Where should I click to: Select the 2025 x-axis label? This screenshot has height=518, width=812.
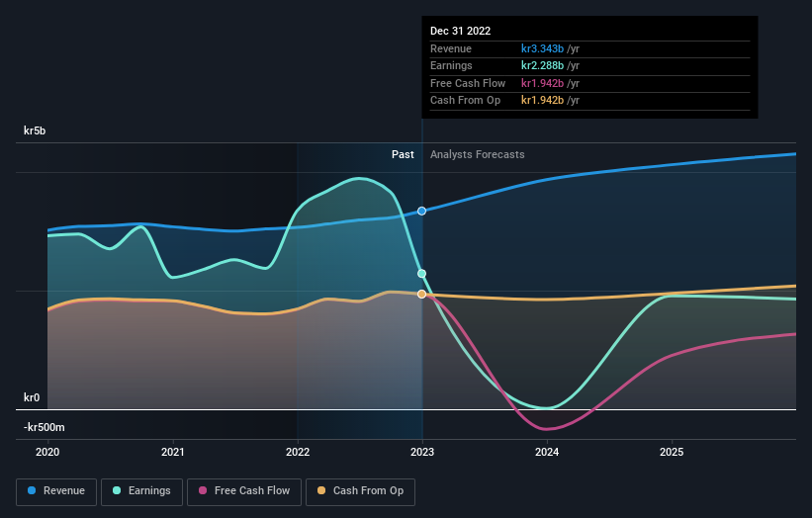(x=672, y=453)
